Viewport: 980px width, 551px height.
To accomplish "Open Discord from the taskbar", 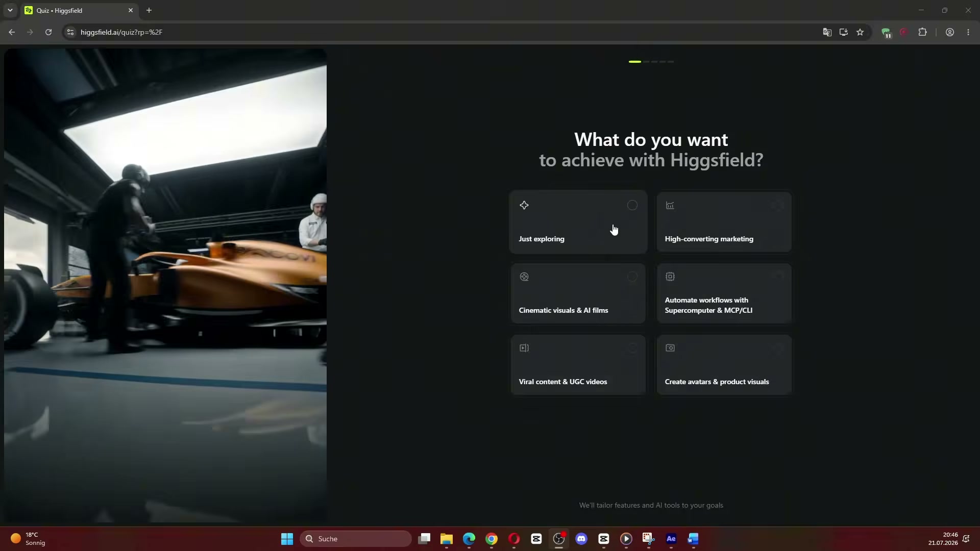I will click(x=581, y=539).
